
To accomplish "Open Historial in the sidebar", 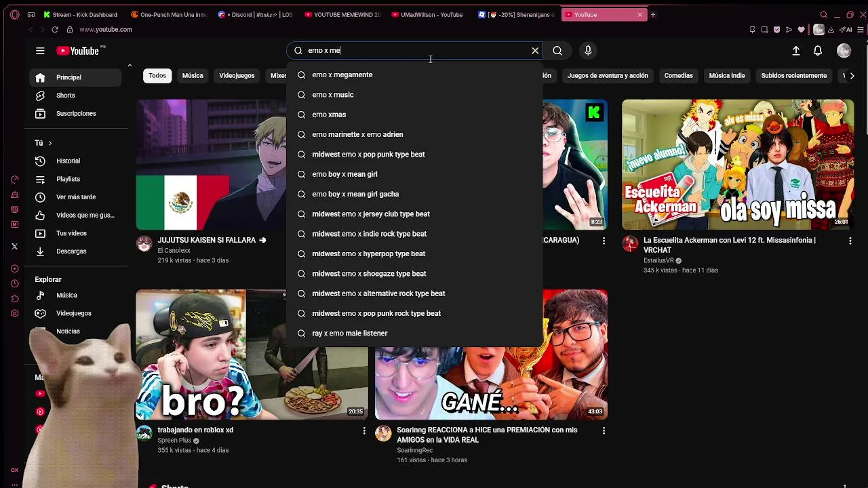I will [75, 161].
